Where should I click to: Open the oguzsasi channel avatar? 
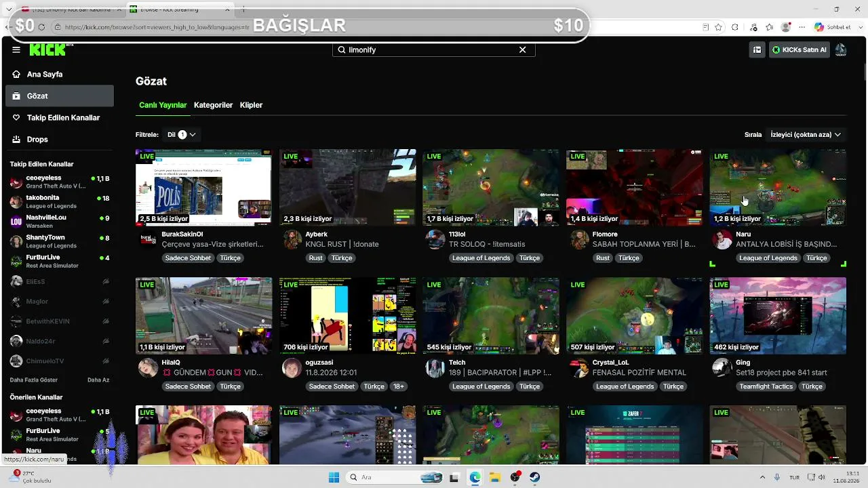[x=292, y=368]
